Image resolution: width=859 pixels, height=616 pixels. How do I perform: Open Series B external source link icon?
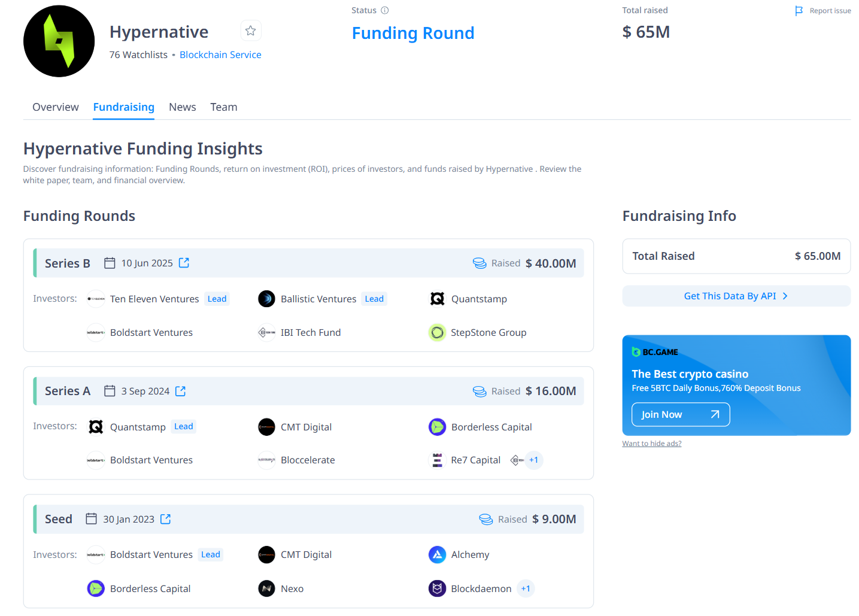point(184,263)
